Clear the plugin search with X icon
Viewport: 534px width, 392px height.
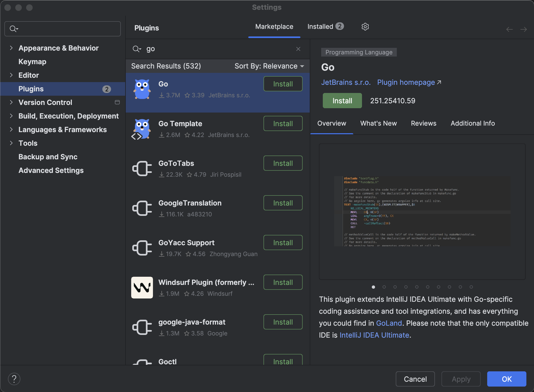[298, 49]
